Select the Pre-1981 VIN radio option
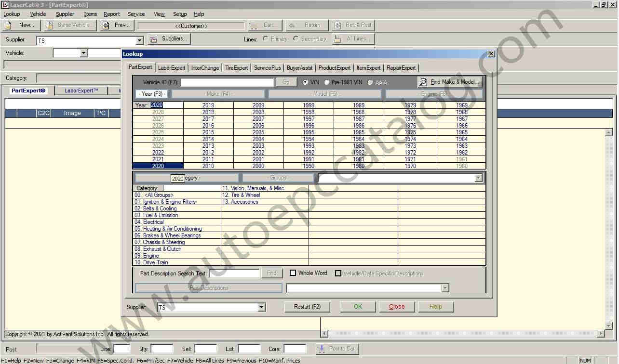The height and width of the screenshot is (364, 619). click(327, 82)
